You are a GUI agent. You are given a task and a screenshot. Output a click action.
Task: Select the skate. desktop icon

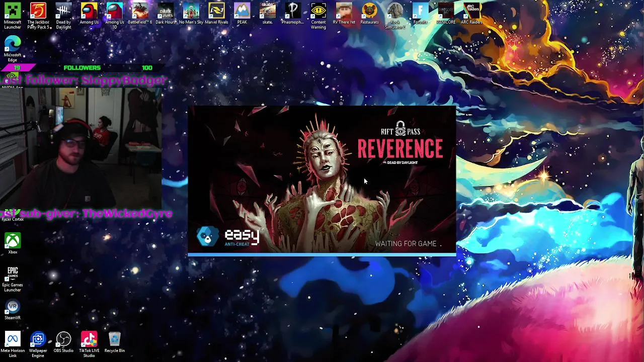click(268, 14)
